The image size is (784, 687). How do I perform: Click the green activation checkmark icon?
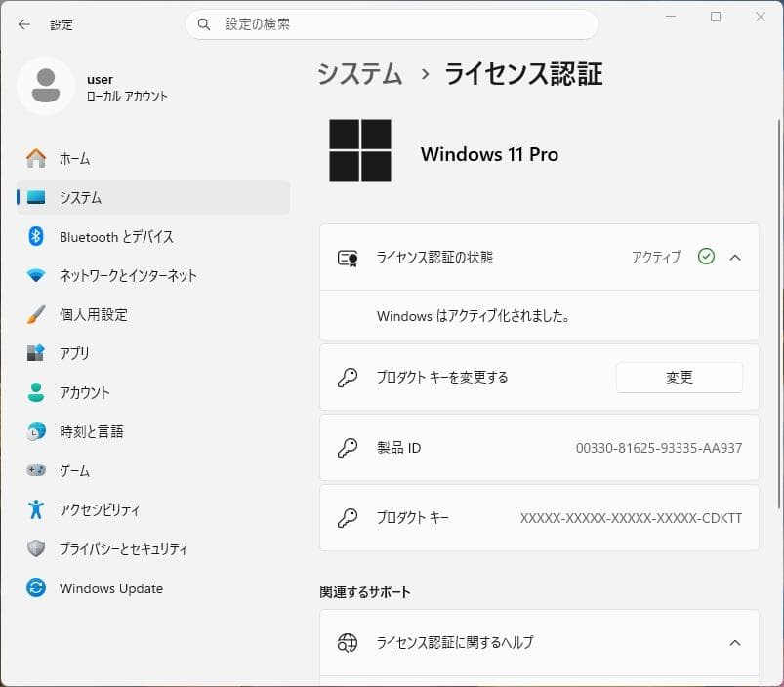click(706, 257)
